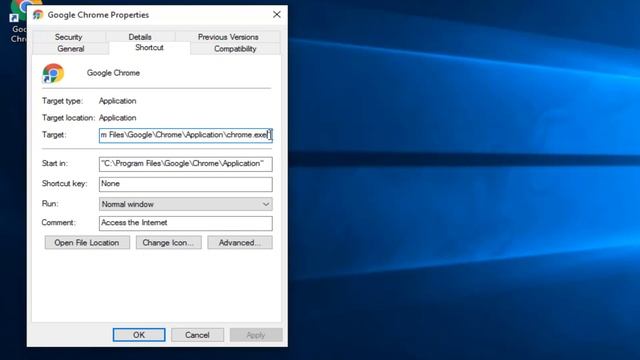640x360 pixels.
Task: Click the Target type value 'Application'
Action: (118, 101)
